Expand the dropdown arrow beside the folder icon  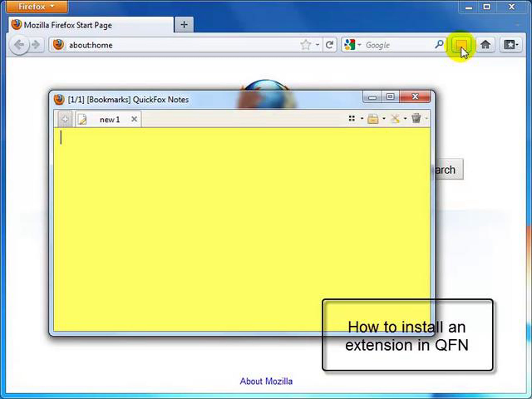[384, 118]
